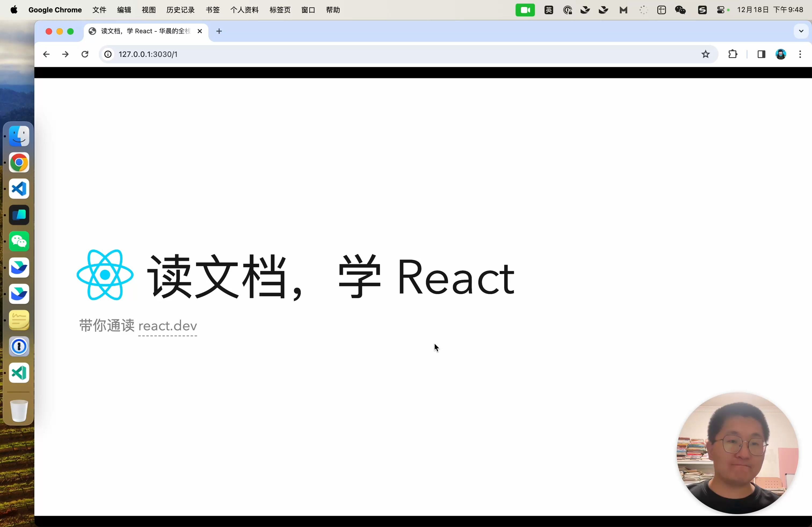812x527 pixels.
Task: Bookmark this page with the star
Action: click(706, 54)
